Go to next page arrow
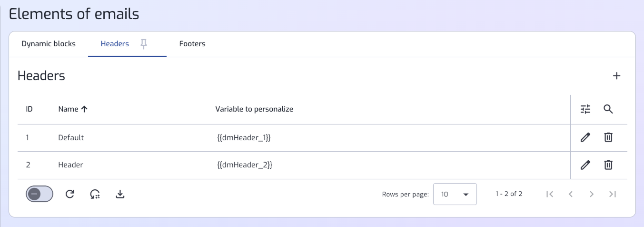The image size is (644, 227). tap(592, 194)
